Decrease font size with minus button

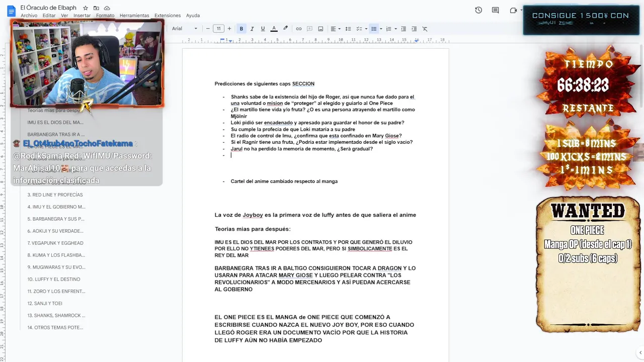click(208, 29)
